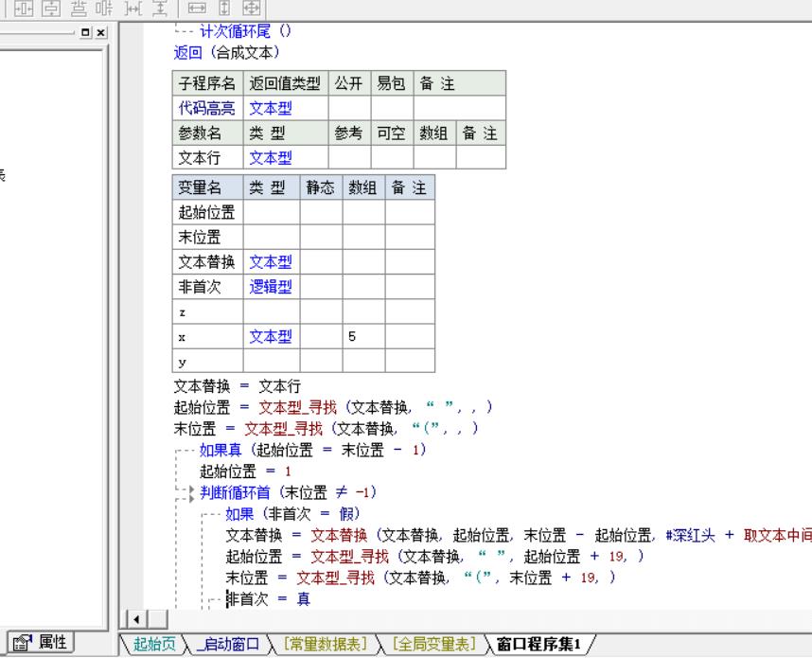
Task: Click type 文本型 of variable x
Action: pos(271,336)
